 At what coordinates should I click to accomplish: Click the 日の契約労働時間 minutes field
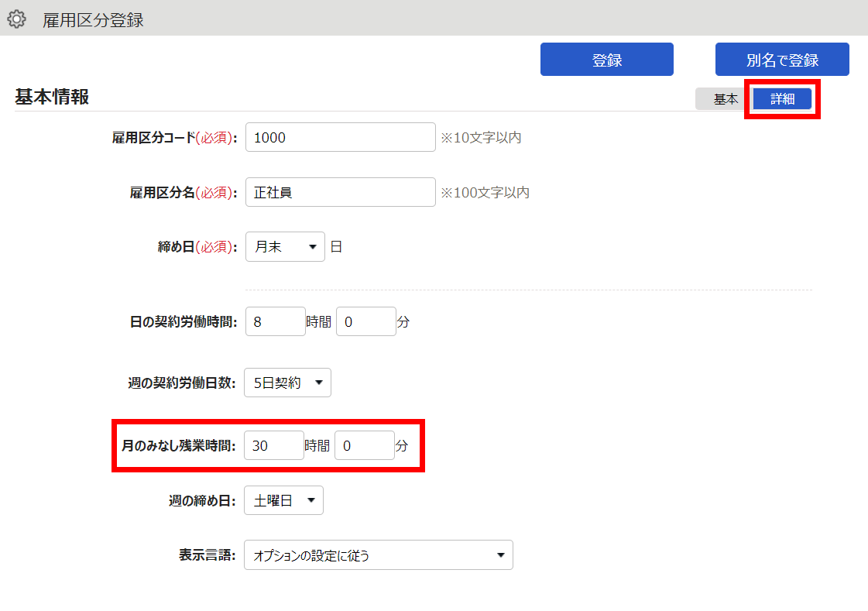[366, 321]
